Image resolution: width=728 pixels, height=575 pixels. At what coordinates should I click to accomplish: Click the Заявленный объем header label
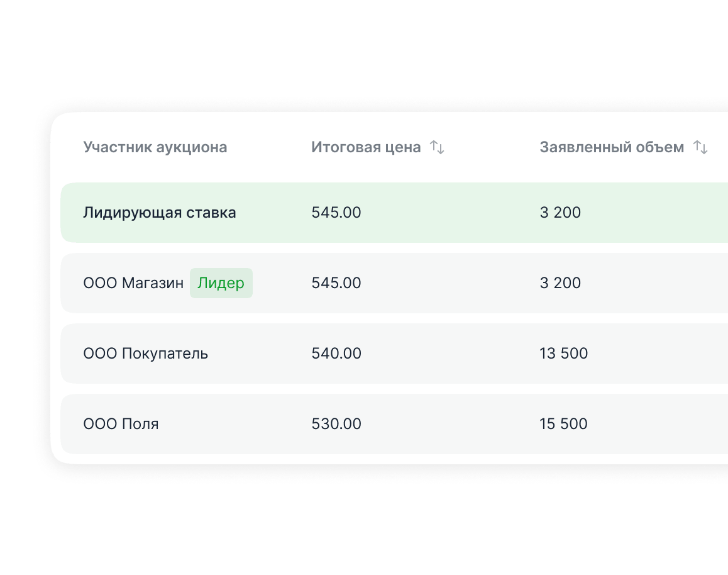[x=611, y=148]
